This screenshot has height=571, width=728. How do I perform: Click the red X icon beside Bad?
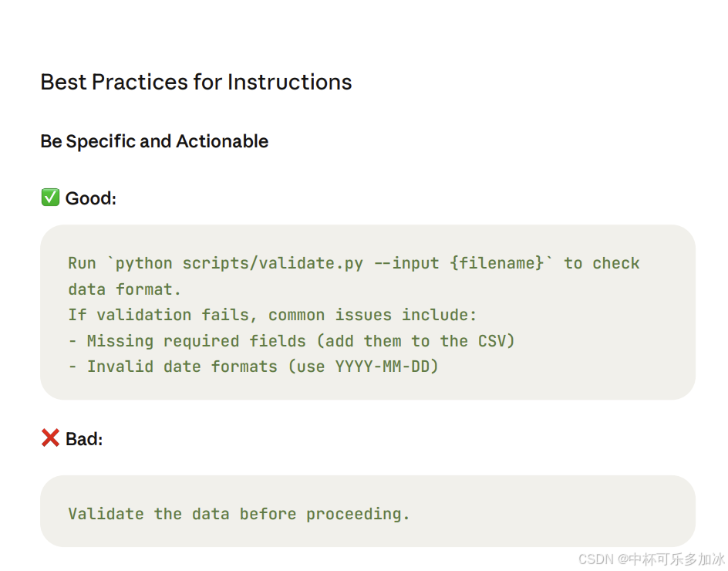click(x=50, y=438)
